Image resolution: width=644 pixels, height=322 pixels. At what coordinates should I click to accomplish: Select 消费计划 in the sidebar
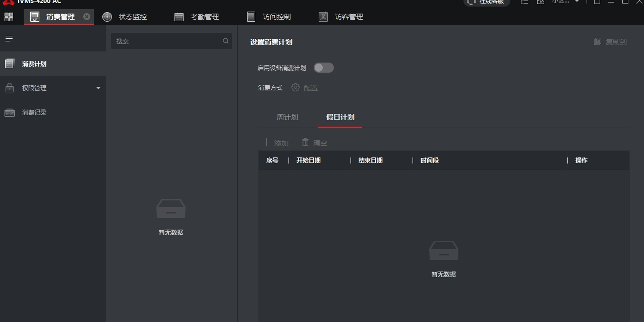(34, 64)
